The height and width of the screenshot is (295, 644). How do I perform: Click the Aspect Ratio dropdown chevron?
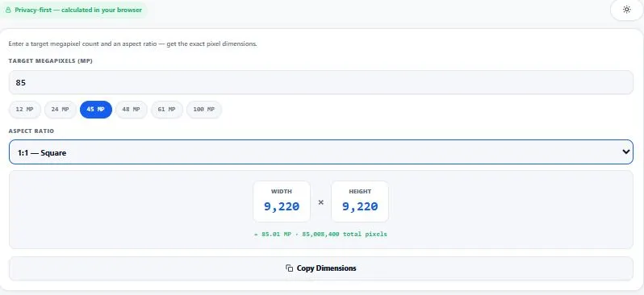[x=625, y=152]
